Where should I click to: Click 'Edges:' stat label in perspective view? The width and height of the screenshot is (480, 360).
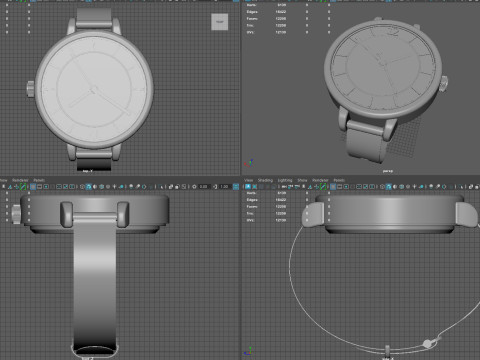pos(252,12)
